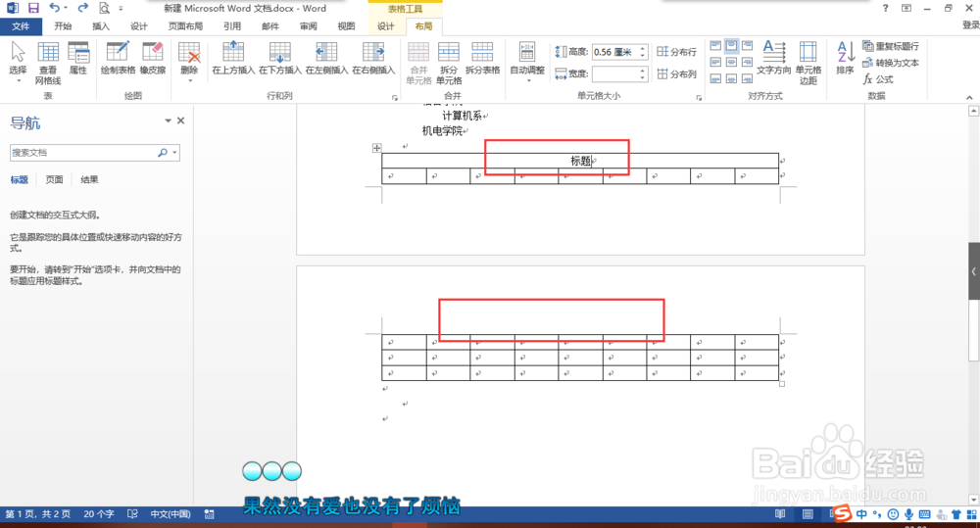Insert column to the right (在右侧插入)

373,58
